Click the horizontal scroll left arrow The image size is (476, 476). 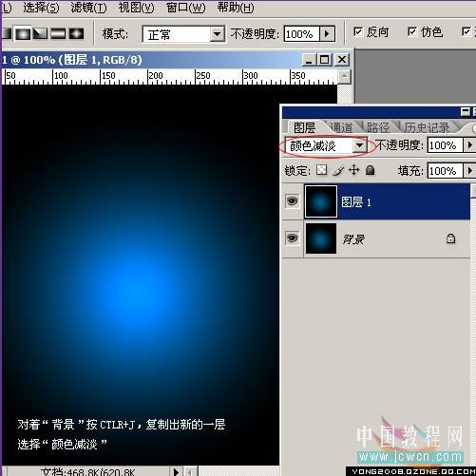190,472
